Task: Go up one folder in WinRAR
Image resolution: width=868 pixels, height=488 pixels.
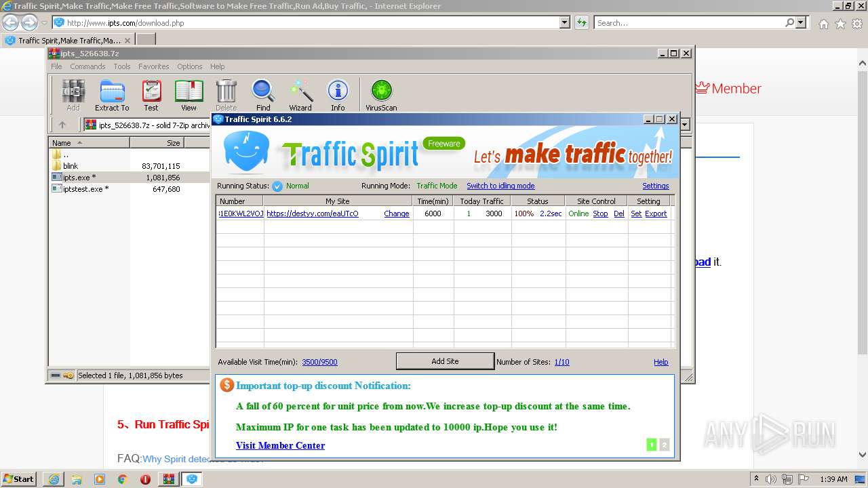Action: click(62, 125)
